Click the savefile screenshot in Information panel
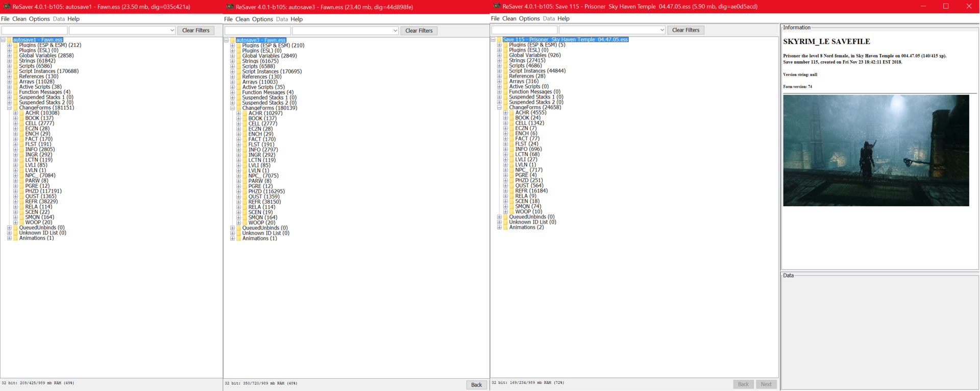This screenshot has height=391, width=980. (876, 151)
